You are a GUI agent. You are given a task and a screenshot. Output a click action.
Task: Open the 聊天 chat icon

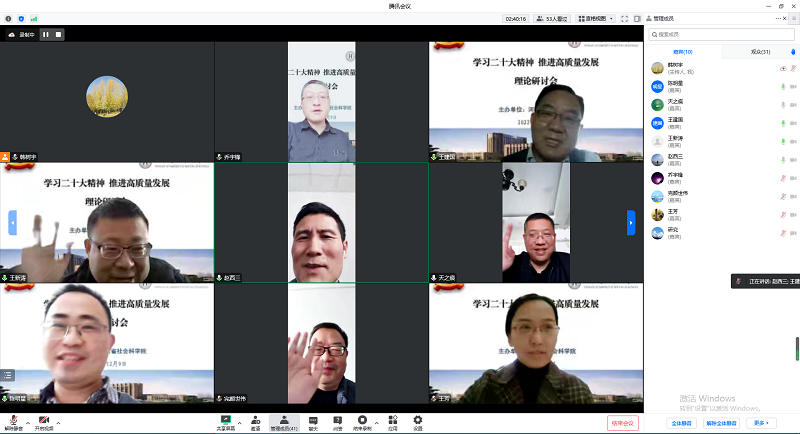(x=313, y=420)
